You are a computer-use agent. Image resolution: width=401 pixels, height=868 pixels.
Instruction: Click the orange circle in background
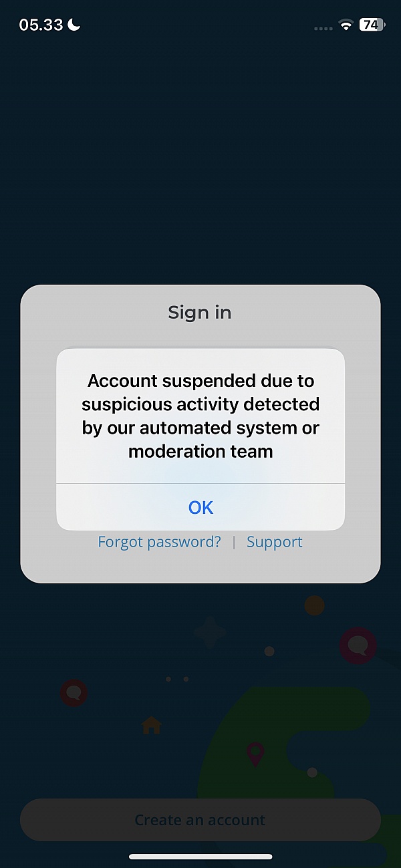coord(314,605)
